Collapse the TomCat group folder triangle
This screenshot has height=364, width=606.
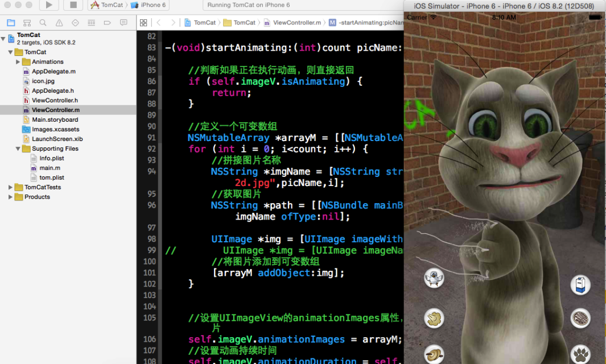click(x=10, y=52)
